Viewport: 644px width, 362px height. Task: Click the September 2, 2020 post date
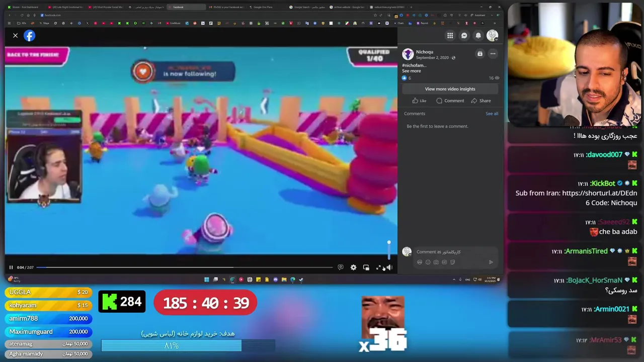coord(432,57)
